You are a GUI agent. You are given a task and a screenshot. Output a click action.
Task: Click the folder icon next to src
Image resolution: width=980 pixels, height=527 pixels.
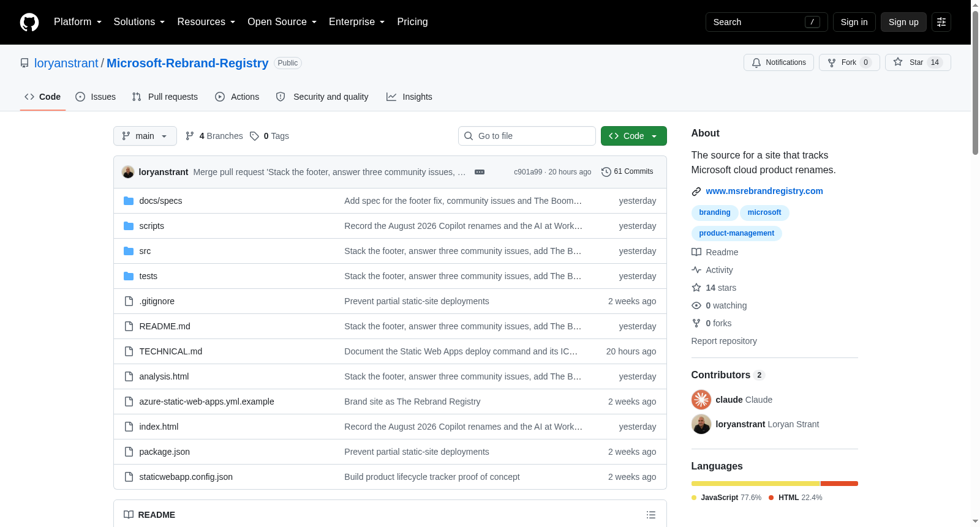tap(129, 251)
